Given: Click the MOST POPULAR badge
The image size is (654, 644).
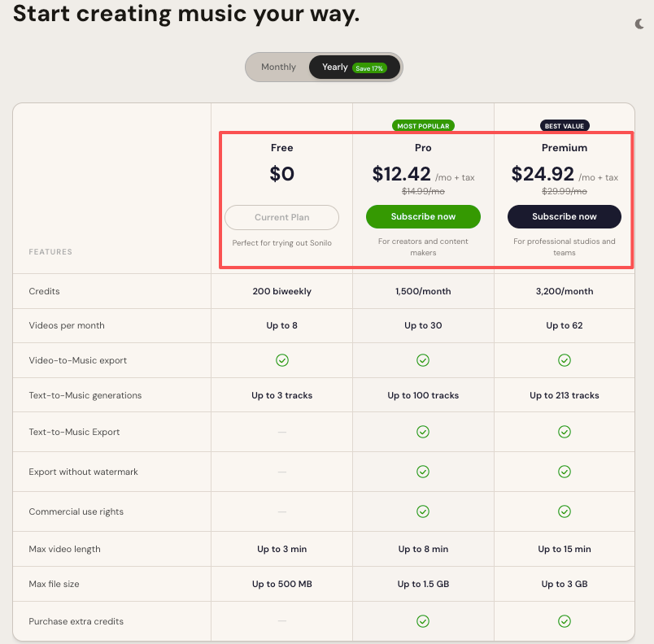Looking at the screenshot, I should click(423, 126).
